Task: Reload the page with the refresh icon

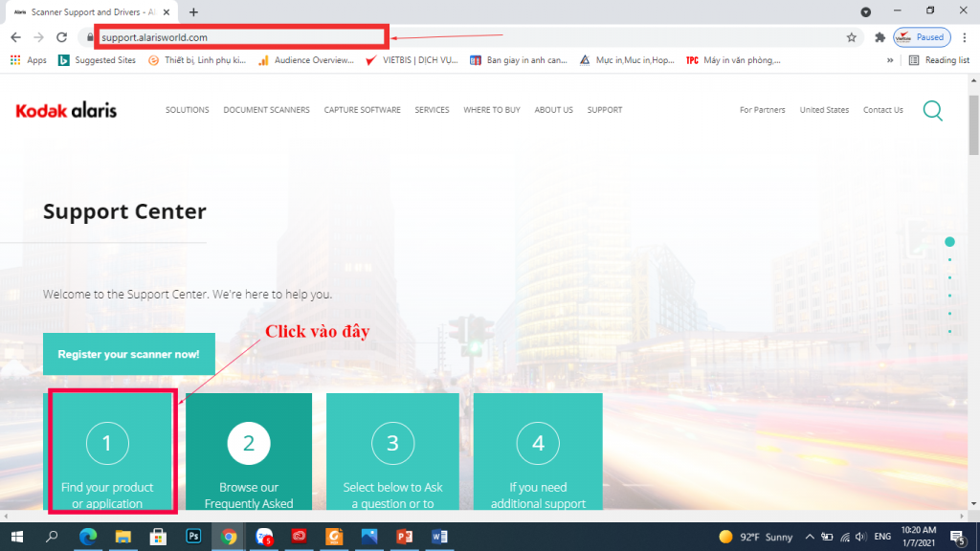Action: (62, 37)
